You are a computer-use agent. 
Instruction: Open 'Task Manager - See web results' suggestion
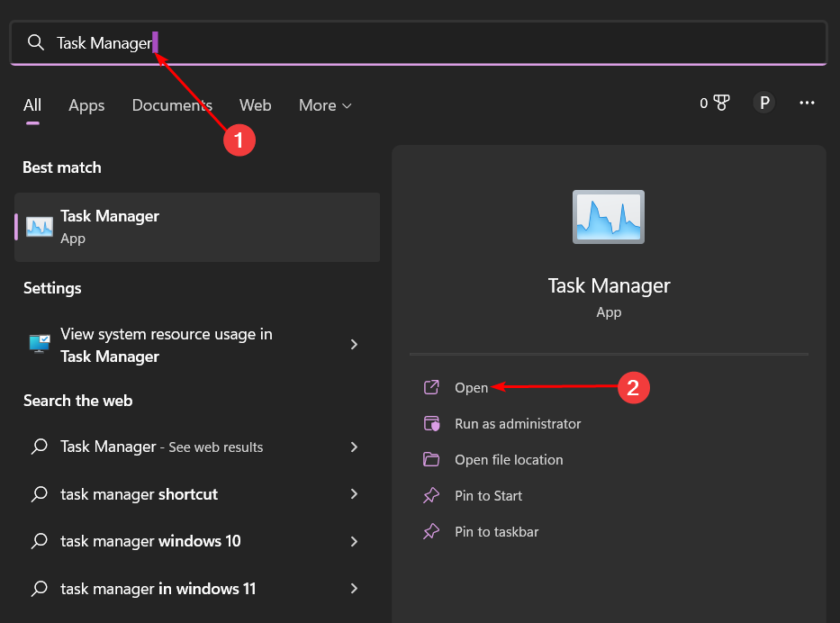click(197, 447)
